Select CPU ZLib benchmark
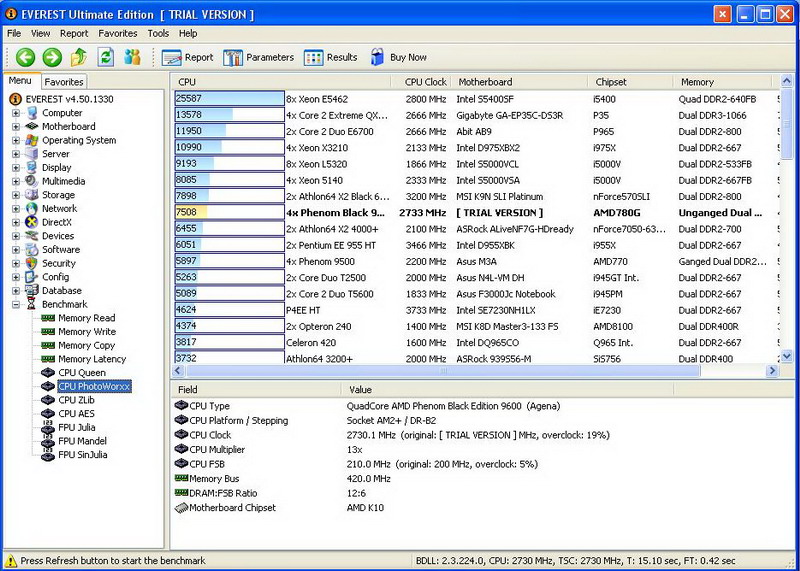This screenshot has height=571, width=800. click(77, 400)
